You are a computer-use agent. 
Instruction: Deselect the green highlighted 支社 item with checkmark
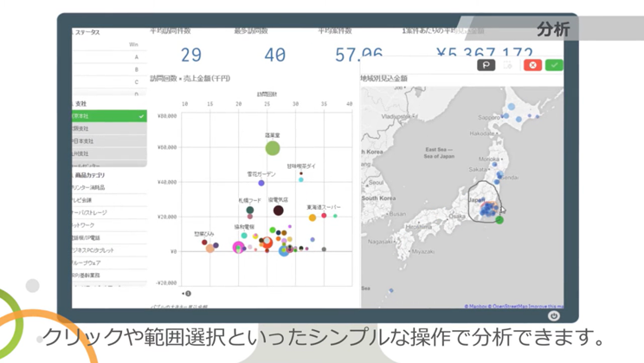[x=109, y=116]
